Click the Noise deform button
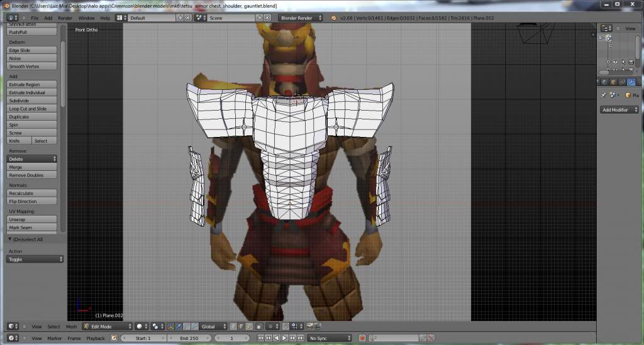This screenshot has width=644, height=345. pos(31,58)
